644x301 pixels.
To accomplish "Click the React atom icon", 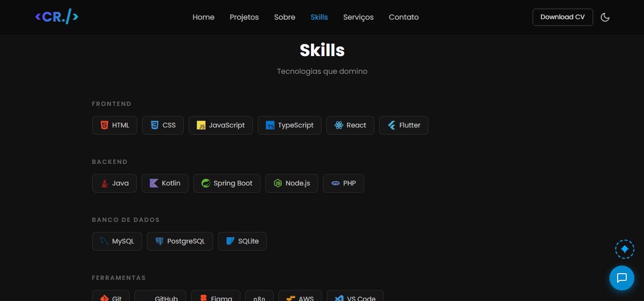I will pos(339,126).
